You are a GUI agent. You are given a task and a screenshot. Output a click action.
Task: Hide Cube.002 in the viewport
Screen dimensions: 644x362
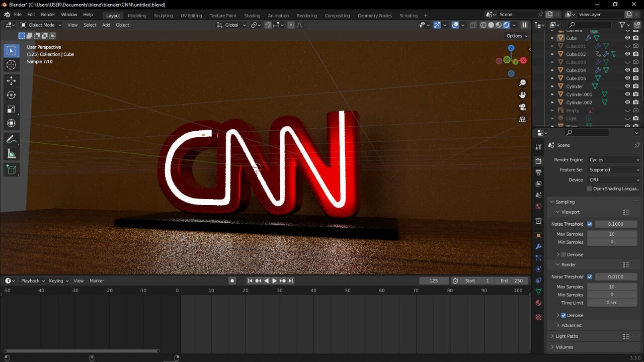point(627,54)
